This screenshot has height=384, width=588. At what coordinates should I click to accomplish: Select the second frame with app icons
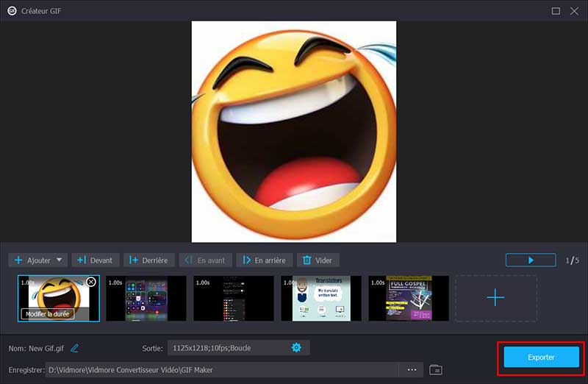tap(146, 299)
